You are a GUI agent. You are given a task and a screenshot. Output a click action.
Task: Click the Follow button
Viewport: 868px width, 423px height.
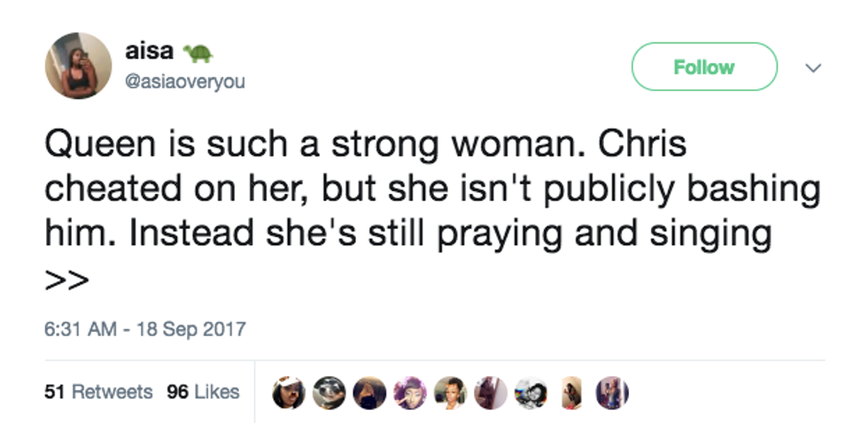703,67
